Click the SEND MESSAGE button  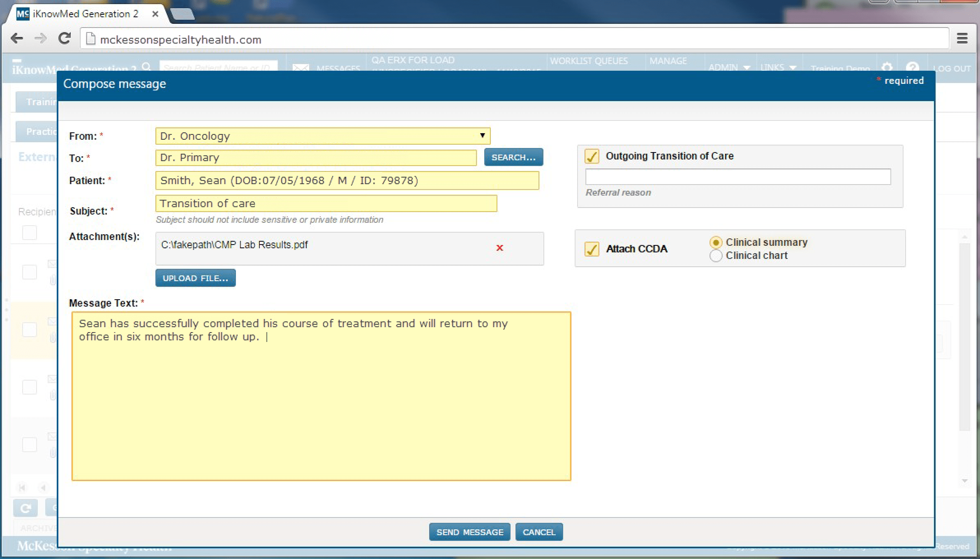coord(469,531)
